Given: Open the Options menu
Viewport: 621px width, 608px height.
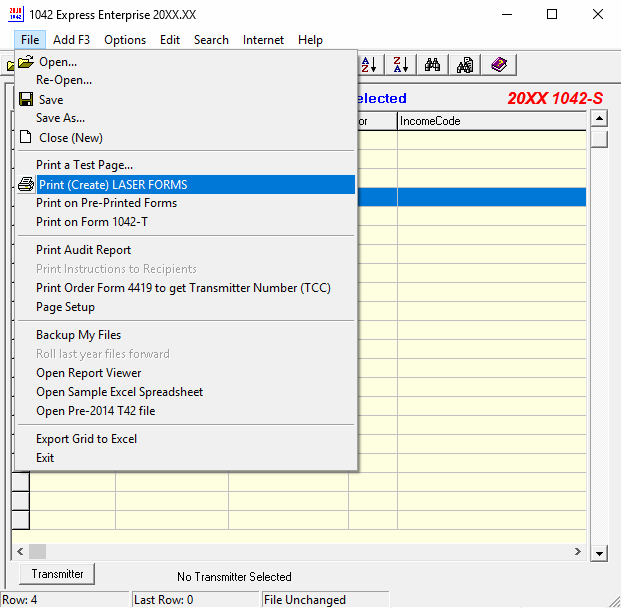Looking at the screenshot, I should (x=125, y=40).
